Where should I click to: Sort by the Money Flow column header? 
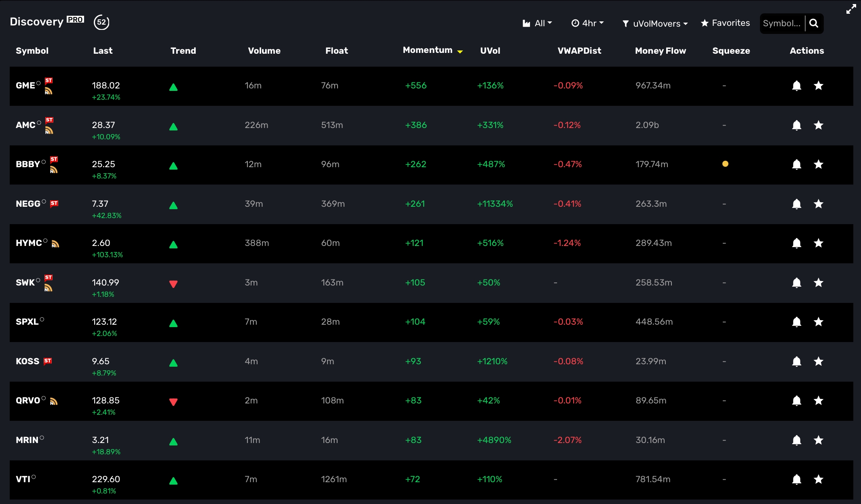(660, 51)
